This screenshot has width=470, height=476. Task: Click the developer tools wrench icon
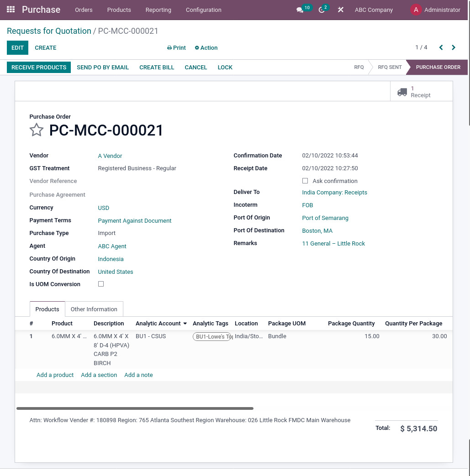(x=340, y=10)
